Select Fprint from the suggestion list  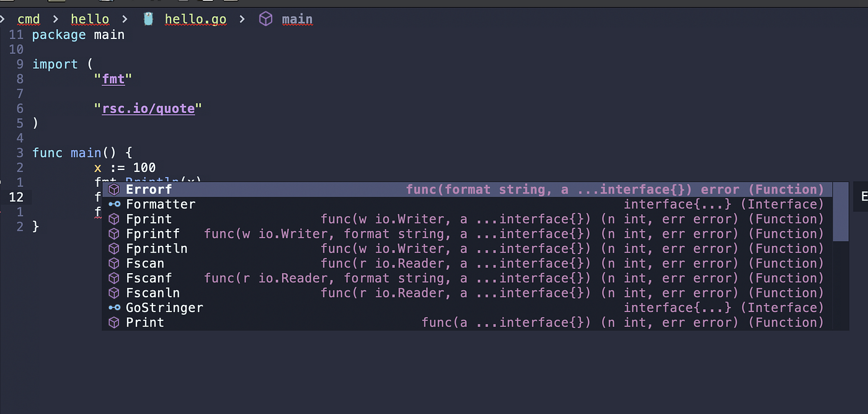point(148,219)
